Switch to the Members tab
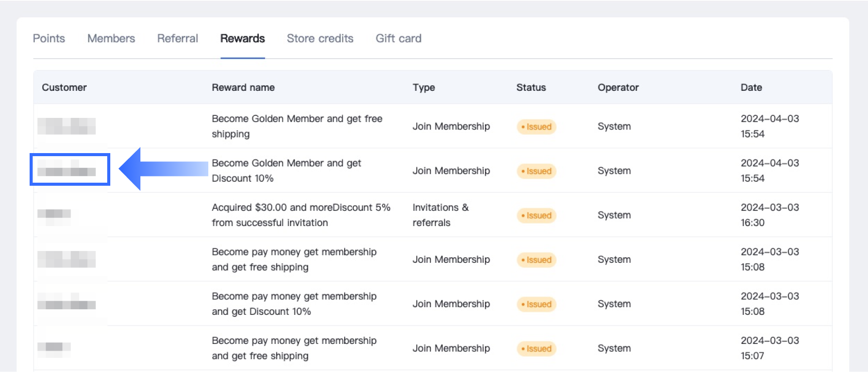The width and height of the screenshot is (868, 372). click(x=111, y=38)
